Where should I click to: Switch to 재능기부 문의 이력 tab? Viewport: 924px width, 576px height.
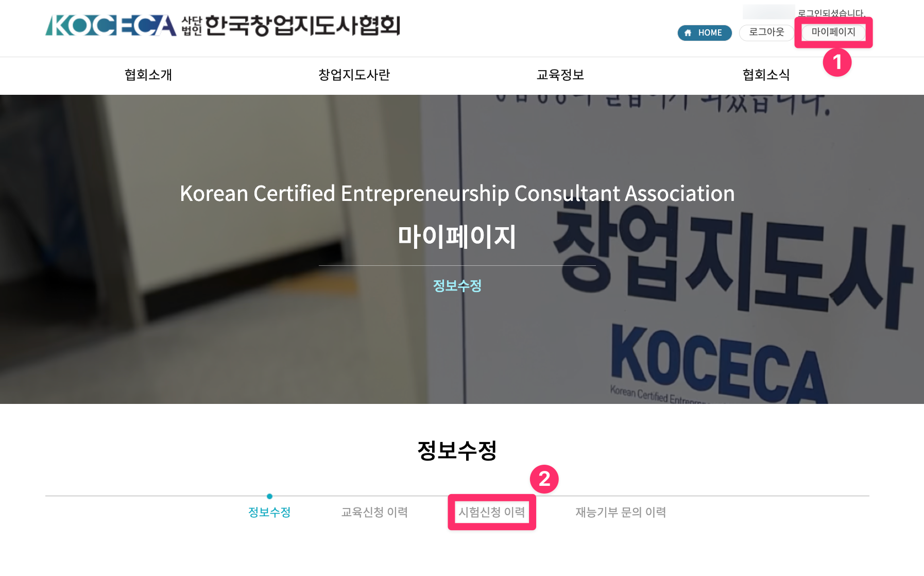coord(621,512)
